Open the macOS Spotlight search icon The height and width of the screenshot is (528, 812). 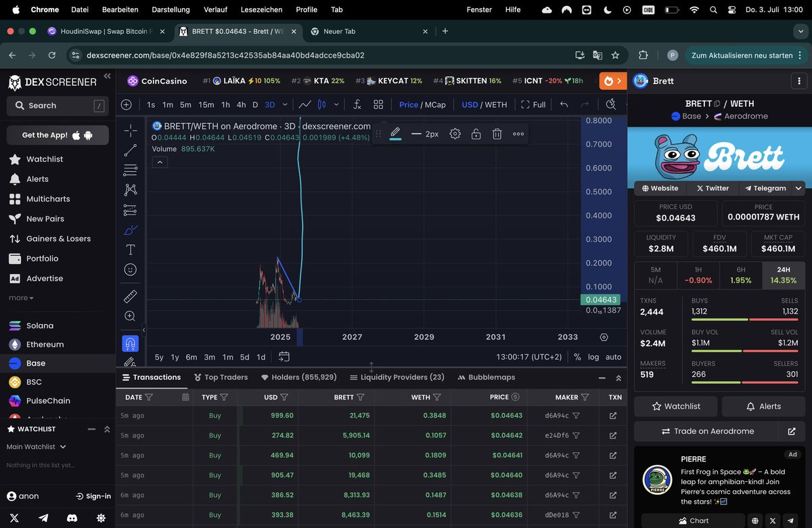click(x=712, y=9)
